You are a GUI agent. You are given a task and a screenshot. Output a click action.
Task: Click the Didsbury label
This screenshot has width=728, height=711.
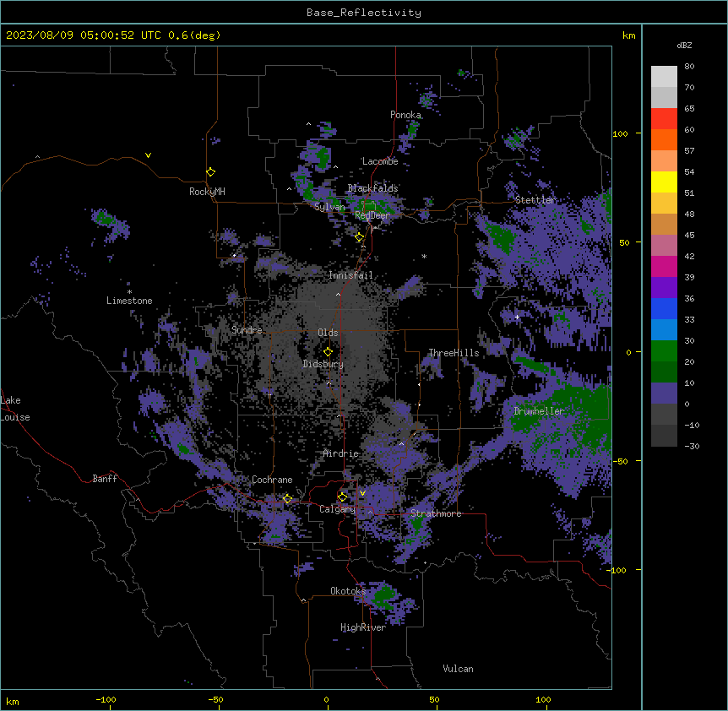pos(323,364)
